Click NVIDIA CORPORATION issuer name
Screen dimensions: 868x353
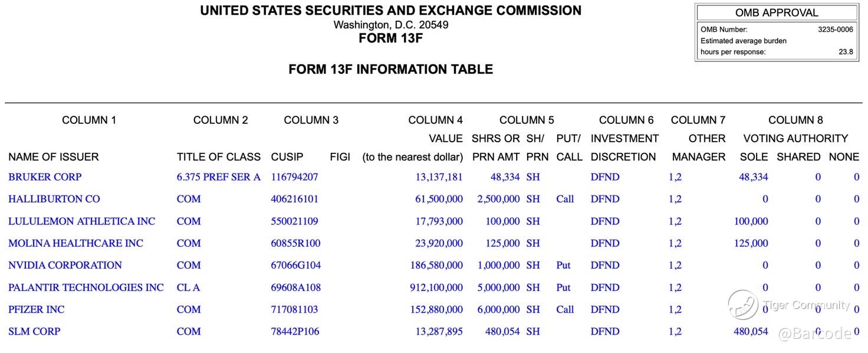(65, 265)
